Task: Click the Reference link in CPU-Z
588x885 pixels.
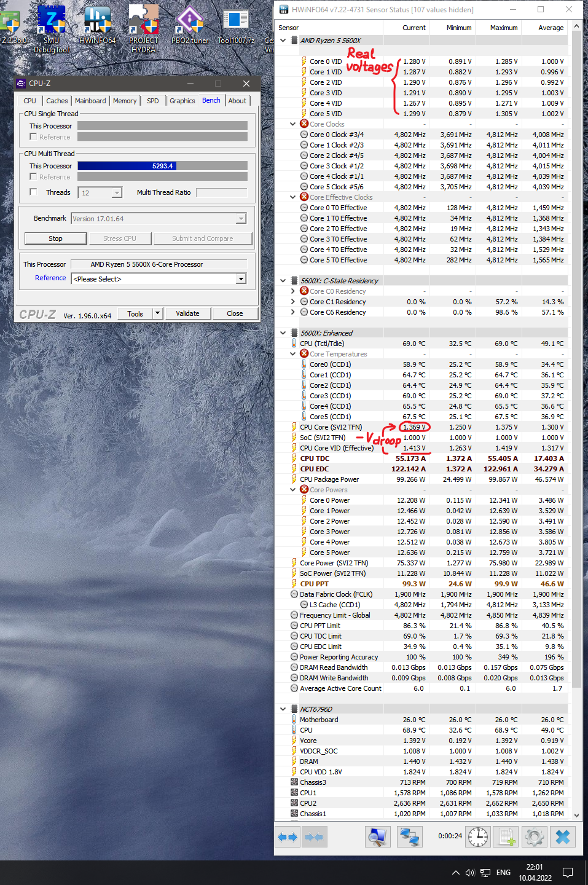Action: (50, 278)
